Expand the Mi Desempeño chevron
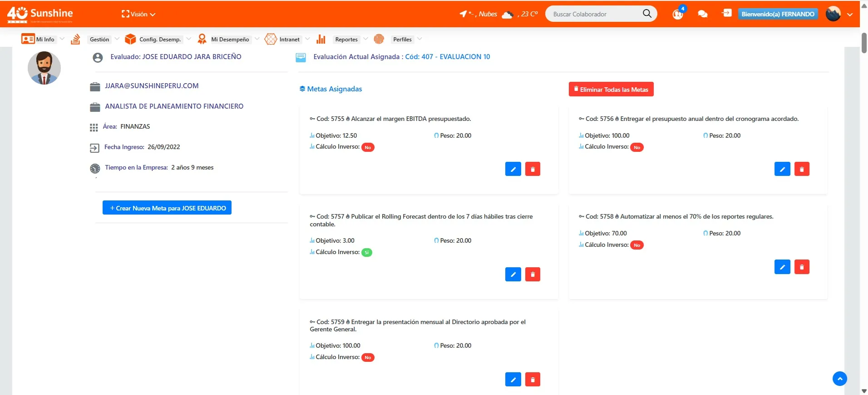Image resolution: width=868 pixels, height=395 pixels. (x=257, y=39)
